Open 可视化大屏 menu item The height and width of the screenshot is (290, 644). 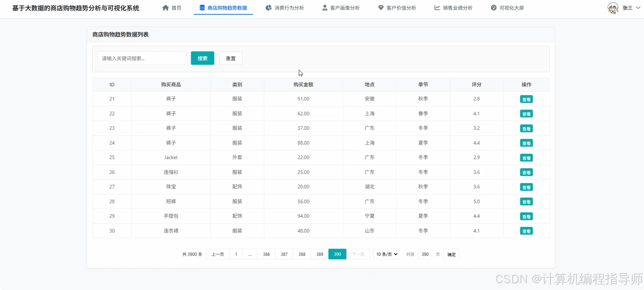click(508, 8)
